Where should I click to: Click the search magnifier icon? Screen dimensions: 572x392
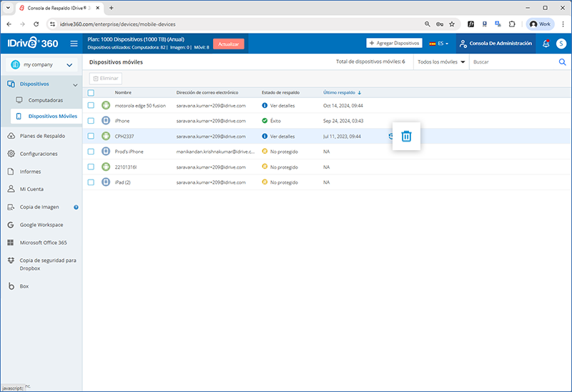562,62
